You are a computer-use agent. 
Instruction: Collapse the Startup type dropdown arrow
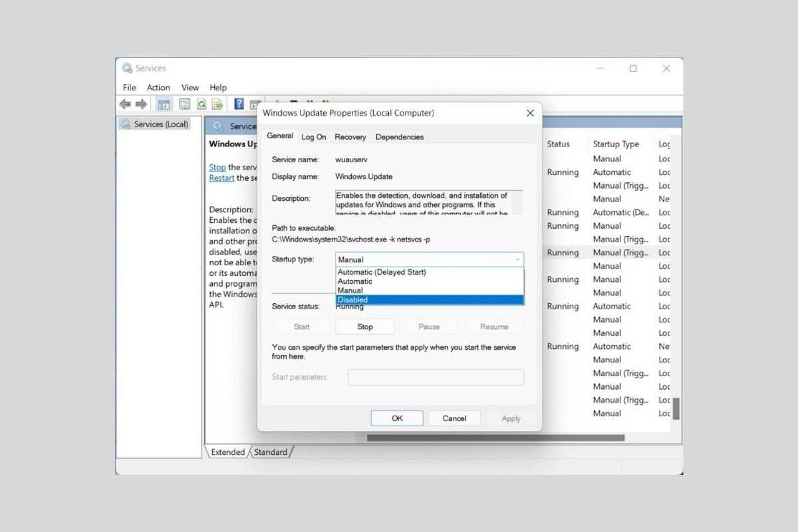coord(517,259)
